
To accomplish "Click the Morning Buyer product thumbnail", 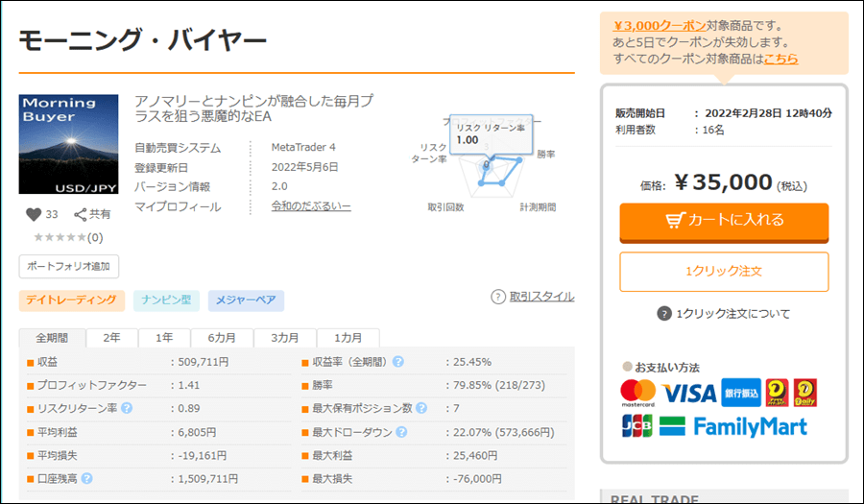I will coord(69,144).
